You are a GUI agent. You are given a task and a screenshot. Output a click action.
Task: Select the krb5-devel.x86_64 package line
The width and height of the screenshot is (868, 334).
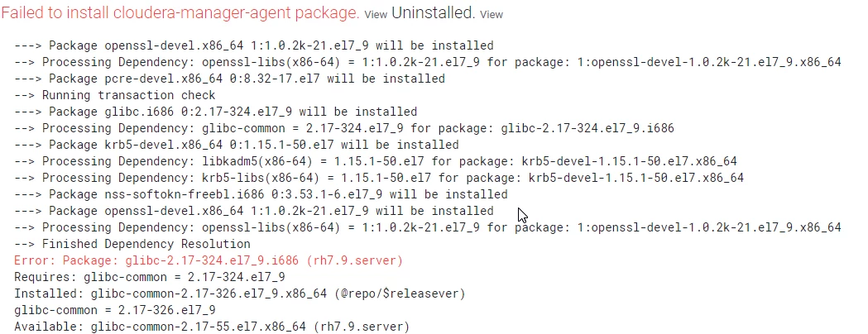coord(237,145)
